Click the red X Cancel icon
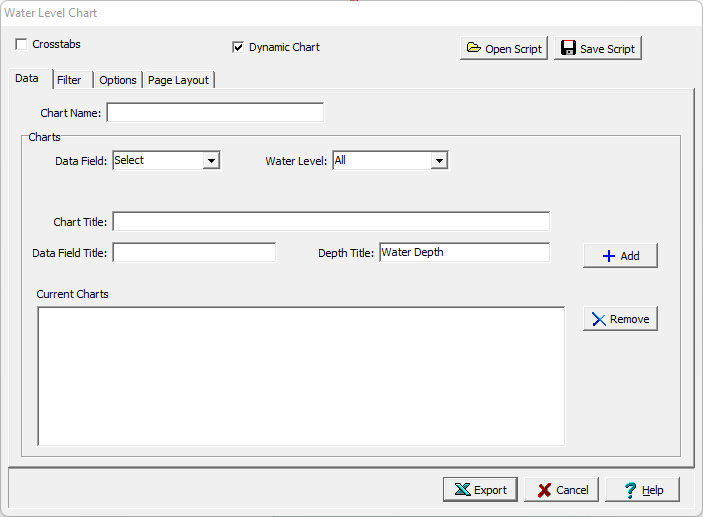The width and height of the screenshot is (703, 517). point(544,490)
